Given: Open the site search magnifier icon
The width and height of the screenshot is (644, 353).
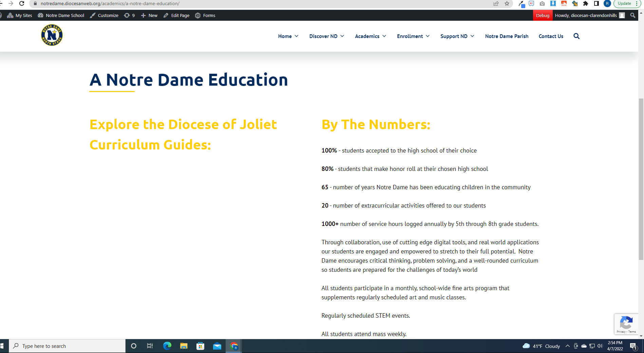Looking at the screenshot, I should click(x=576, y=36).
